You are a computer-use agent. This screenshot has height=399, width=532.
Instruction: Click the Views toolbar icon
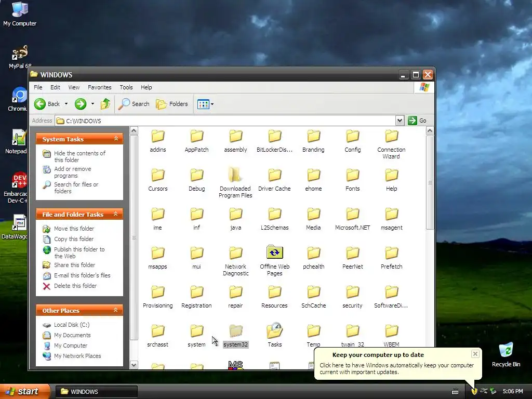(203, 104)
